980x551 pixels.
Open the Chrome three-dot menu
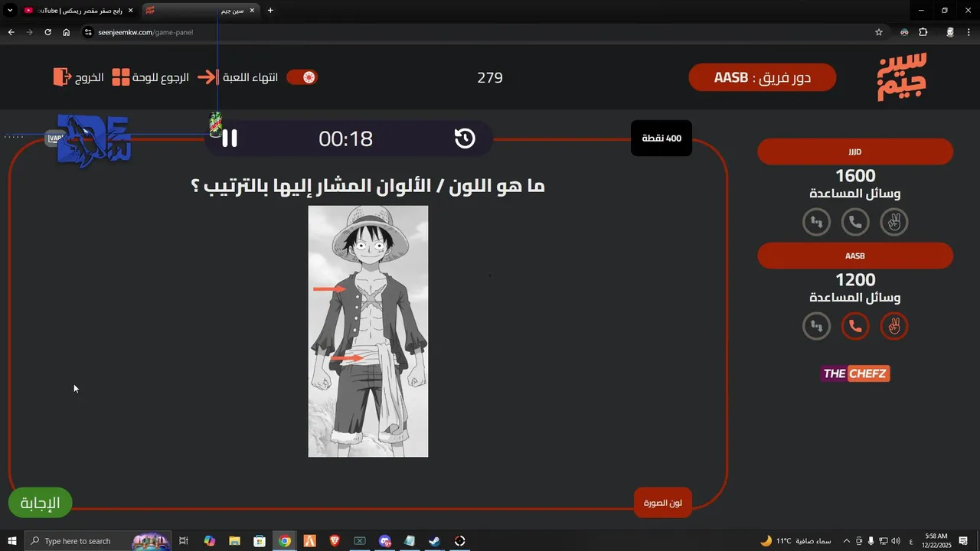tap(969, 32)
